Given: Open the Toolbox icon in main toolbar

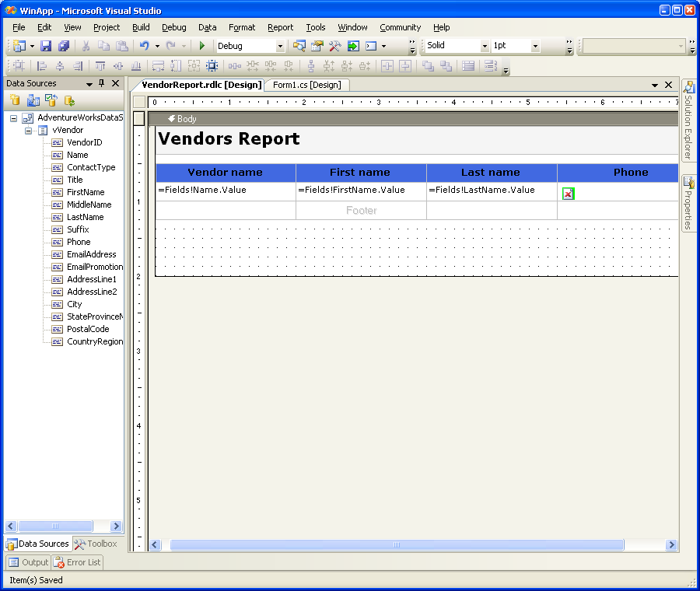Looking at the screenshot, I should (334, 46).
